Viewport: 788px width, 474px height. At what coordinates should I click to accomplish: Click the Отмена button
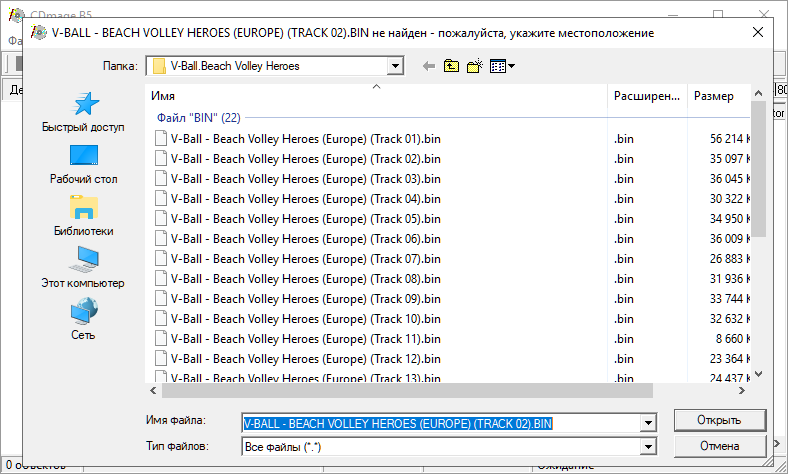click(720, 446)
